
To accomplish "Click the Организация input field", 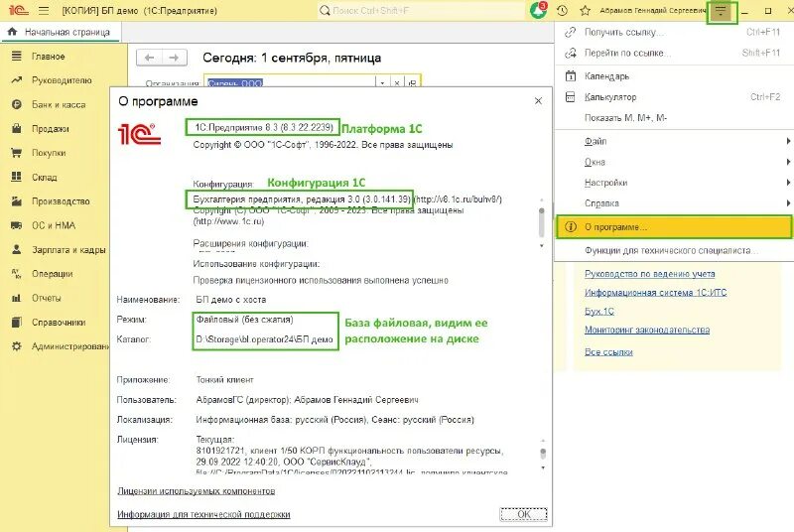I will [290, 82].
